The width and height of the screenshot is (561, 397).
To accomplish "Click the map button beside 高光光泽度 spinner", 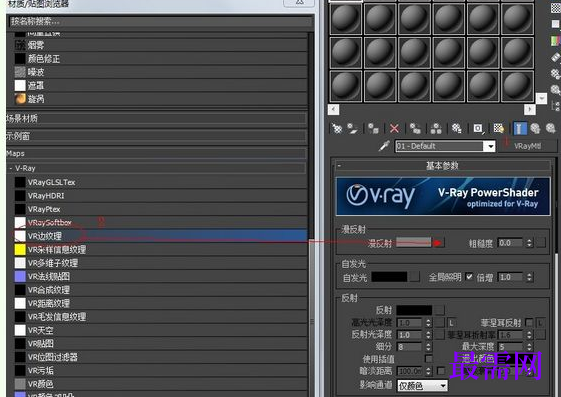I will click(x=440, y=323).
